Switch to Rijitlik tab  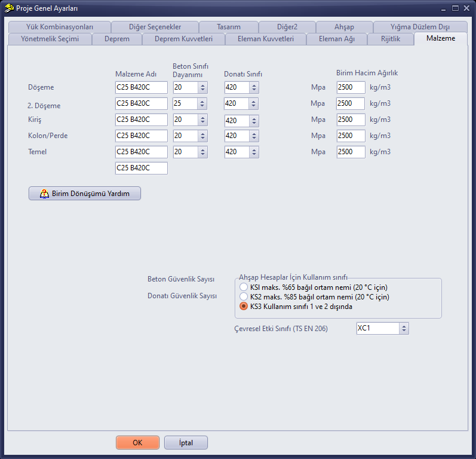tap(391, 39)
